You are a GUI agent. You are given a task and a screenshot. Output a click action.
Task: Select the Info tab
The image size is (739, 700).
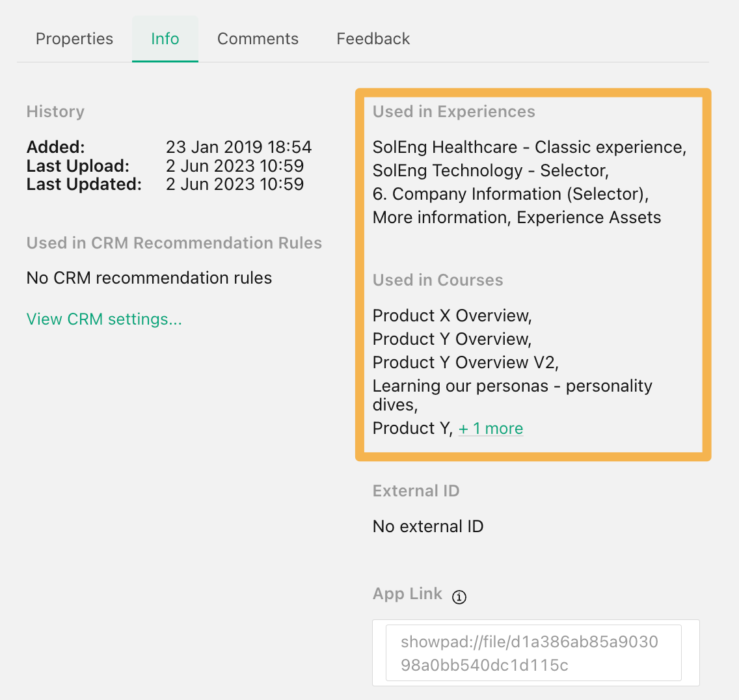[x=165, y=38]
